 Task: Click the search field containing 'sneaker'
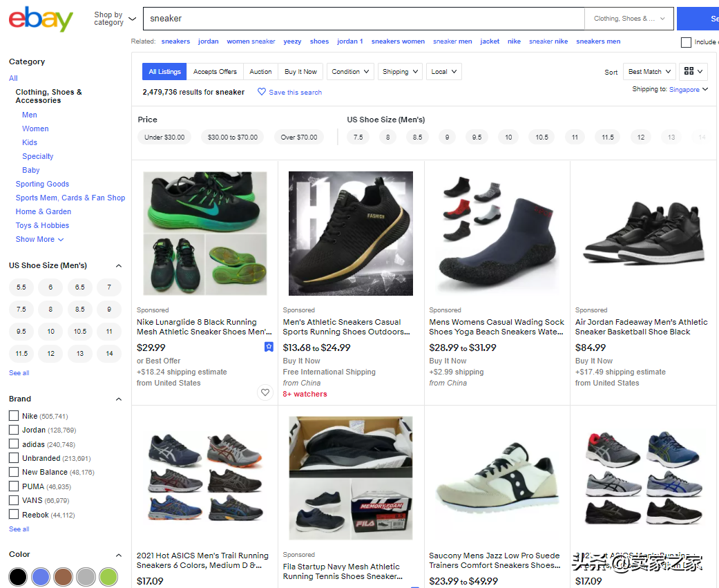[364, 19]
